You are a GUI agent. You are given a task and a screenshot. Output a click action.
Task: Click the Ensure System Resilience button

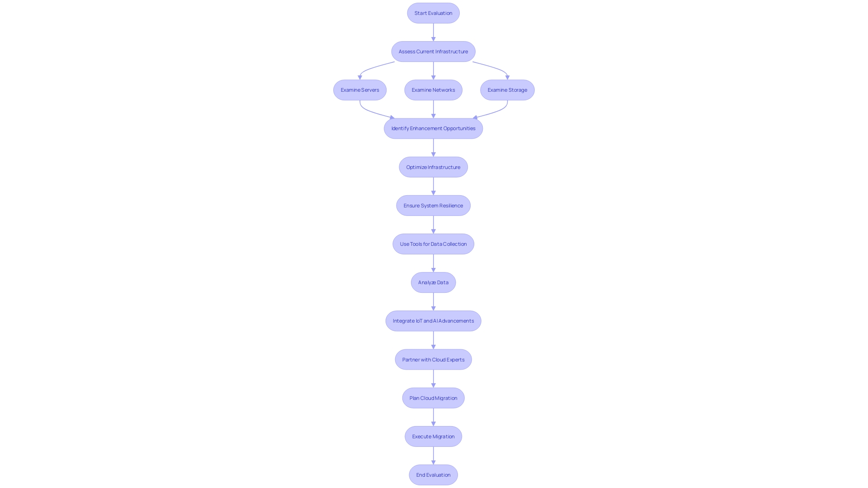point(434,205)
